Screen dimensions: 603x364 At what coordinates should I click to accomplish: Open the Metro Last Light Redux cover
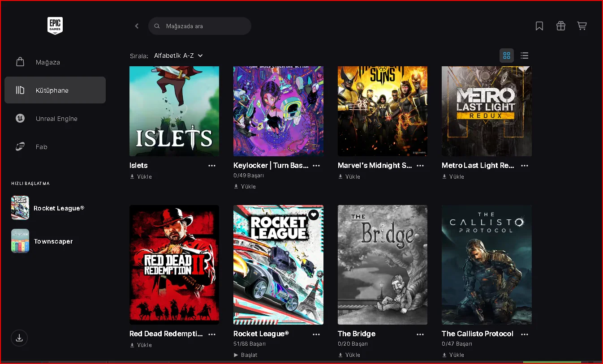(x=487, y=111)
